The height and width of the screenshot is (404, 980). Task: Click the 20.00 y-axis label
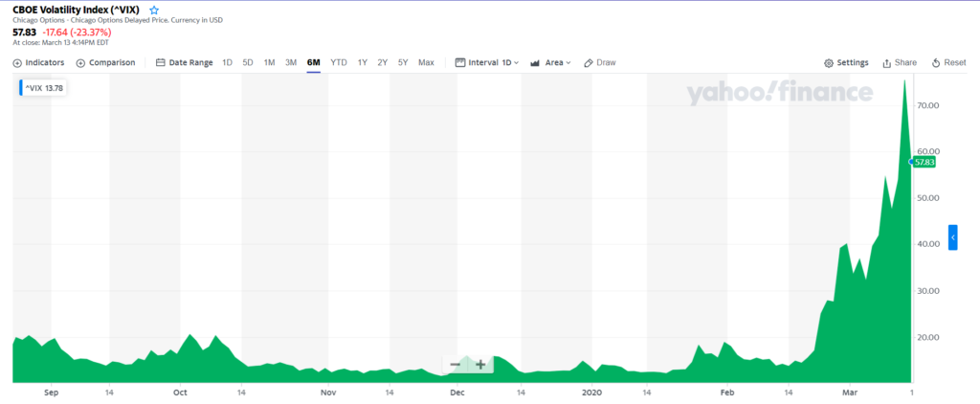point(928,338)
